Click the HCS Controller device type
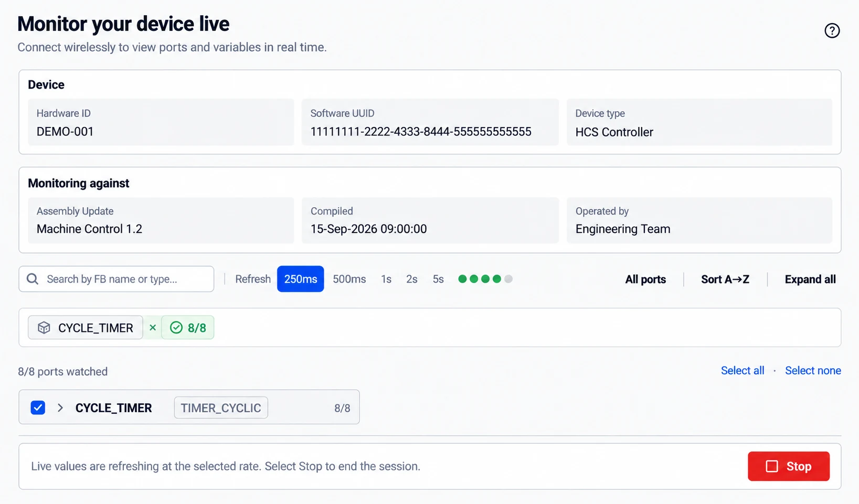 coord(614,132)
